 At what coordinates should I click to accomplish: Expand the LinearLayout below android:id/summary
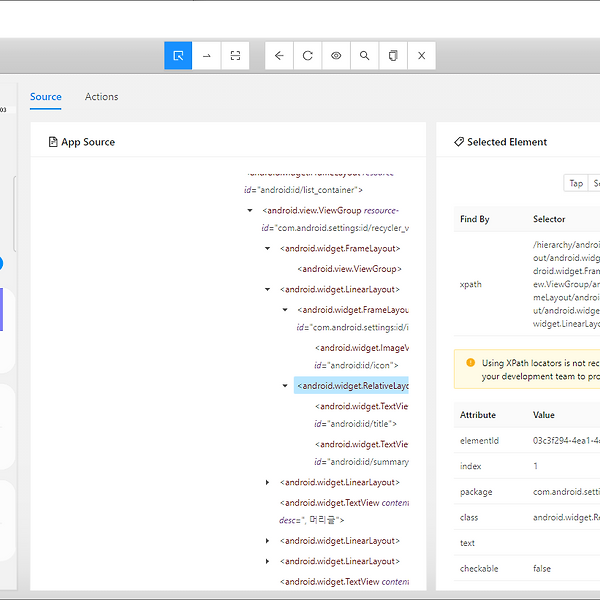coord(267,483)
